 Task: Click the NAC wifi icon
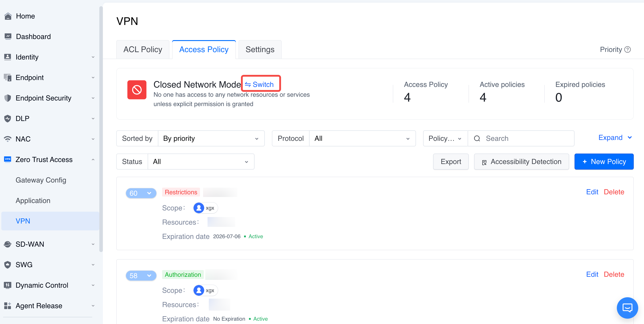(8, 139)
